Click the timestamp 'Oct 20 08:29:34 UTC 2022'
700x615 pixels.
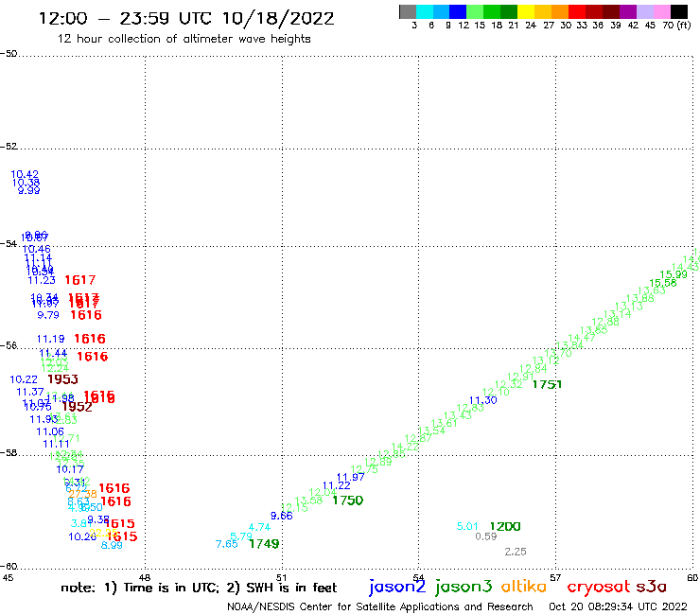[618, 606]
